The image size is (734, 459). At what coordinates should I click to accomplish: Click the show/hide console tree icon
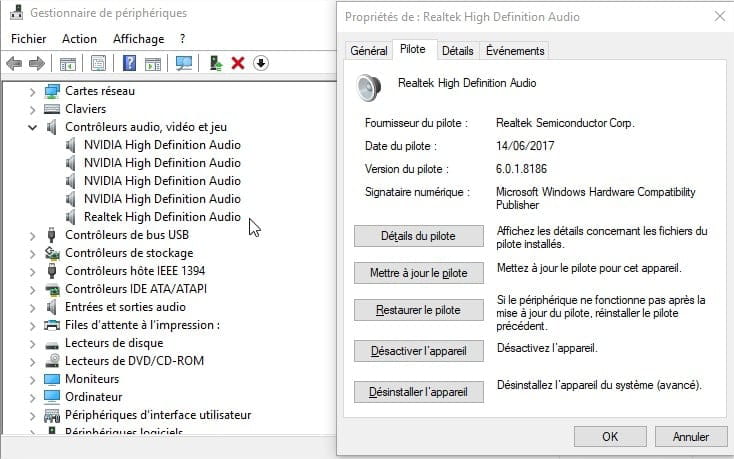[x=68, y=63]
